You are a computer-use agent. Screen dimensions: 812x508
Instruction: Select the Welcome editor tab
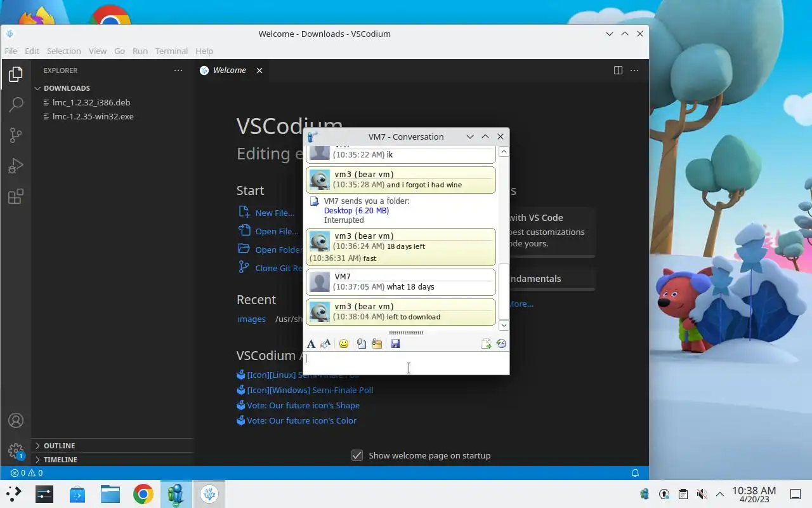(230, 70)
